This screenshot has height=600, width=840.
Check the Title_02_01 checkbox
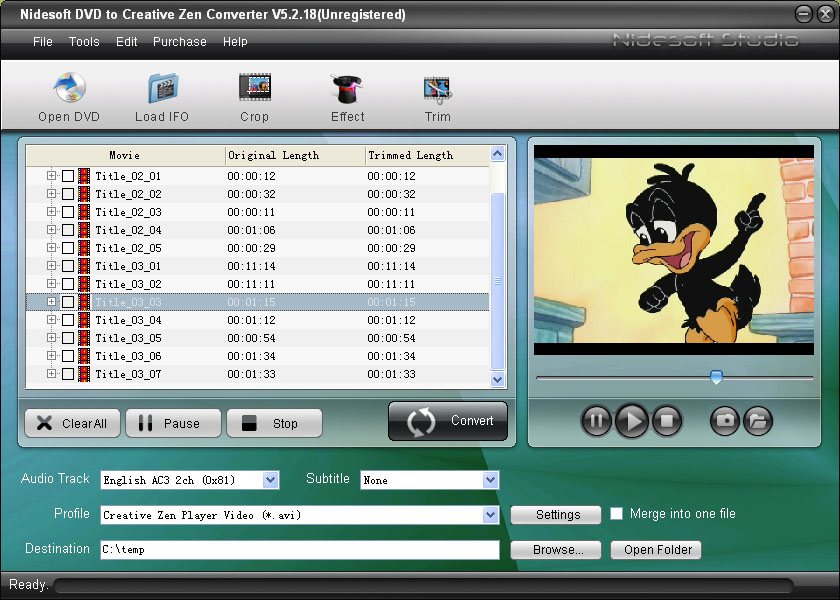pyautogui.click(x=68, y=176)
